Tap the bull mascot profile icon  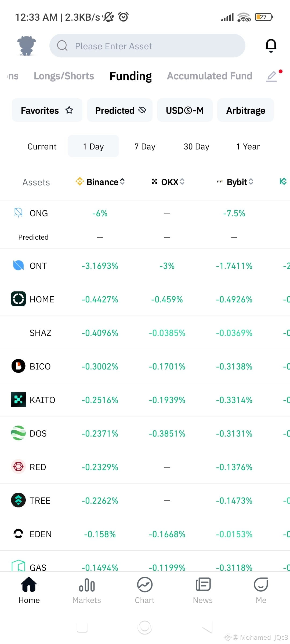[26, 46]
